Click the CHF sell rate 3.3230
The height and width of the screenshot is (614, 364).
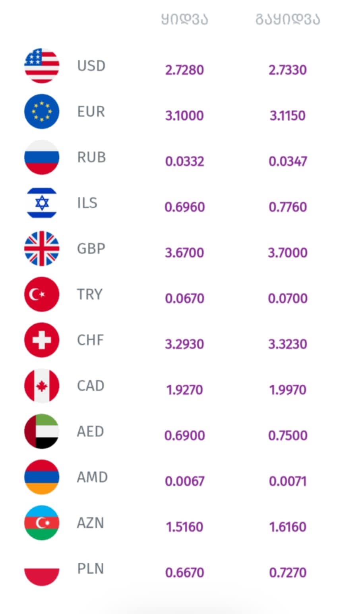[x=288, y=344]
